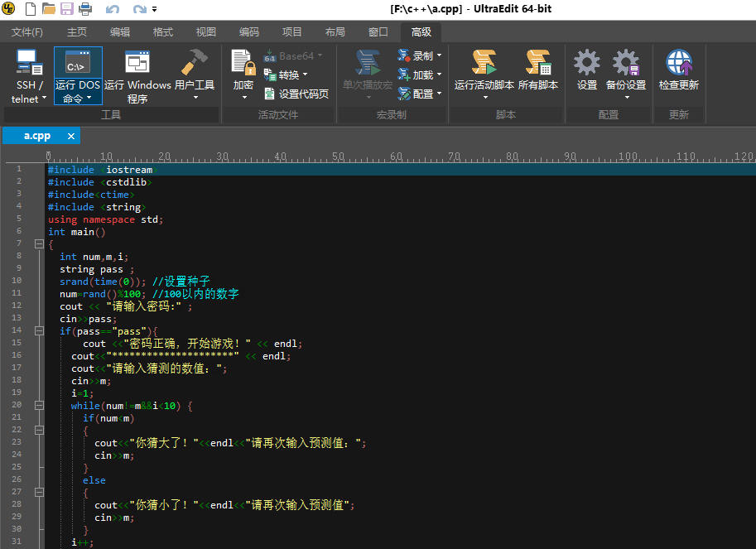Click the Run DOS Command icon

point(78,63)
